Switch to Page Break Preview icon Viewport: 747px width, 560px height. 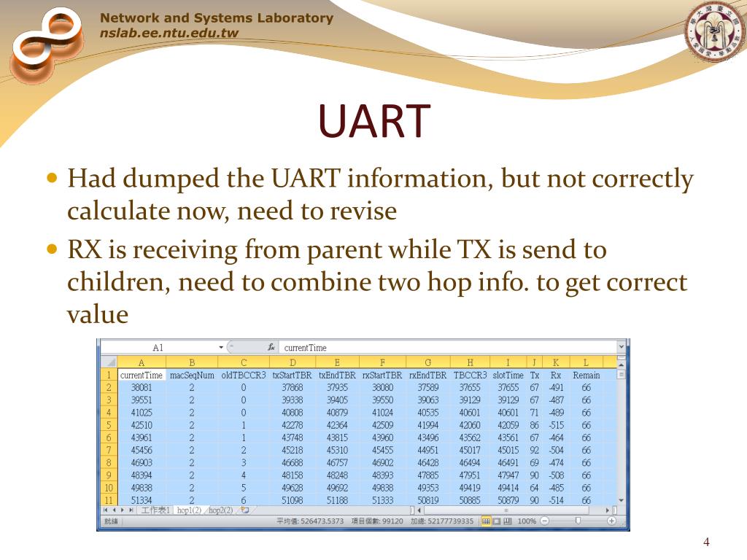tap(508, 521)
